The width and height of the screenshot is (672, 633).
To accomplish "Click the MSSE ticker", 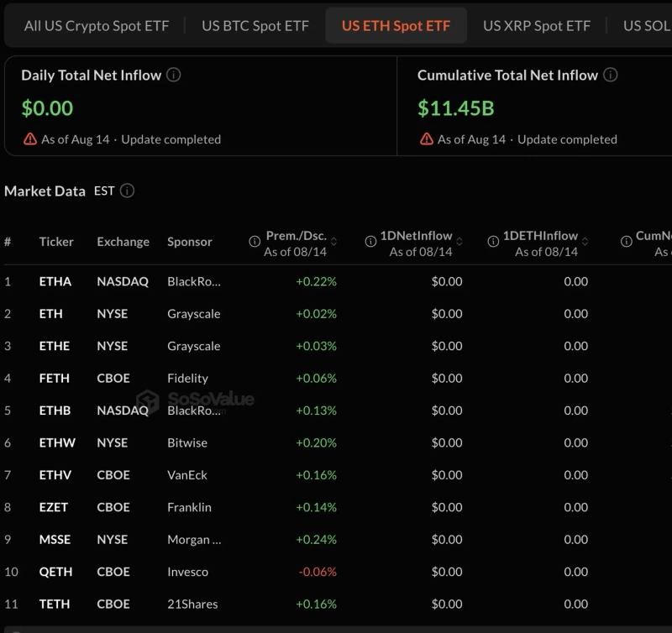I will click(55, 539).
